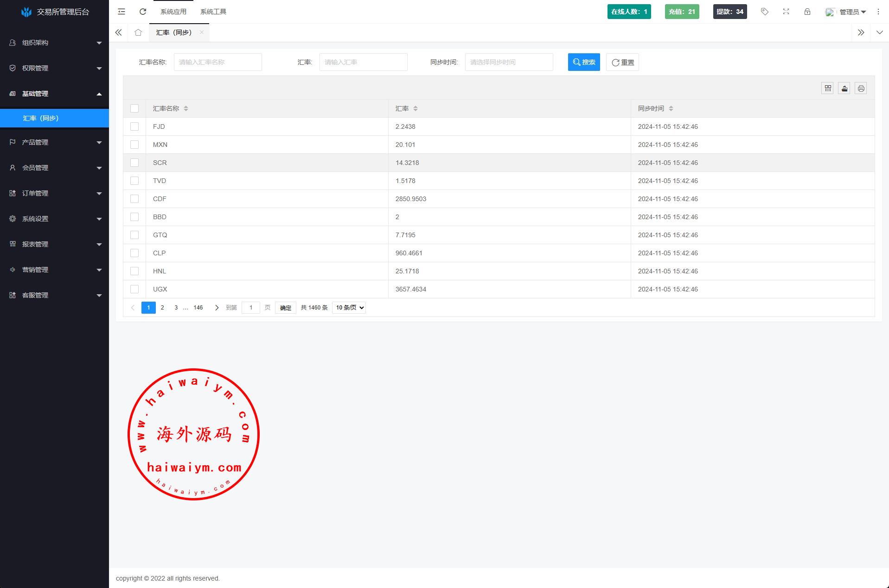Click the refresh icon in top bar
The width and height of the screenshot is (889, 588).
pyautogui.click(x=143, y=12)
